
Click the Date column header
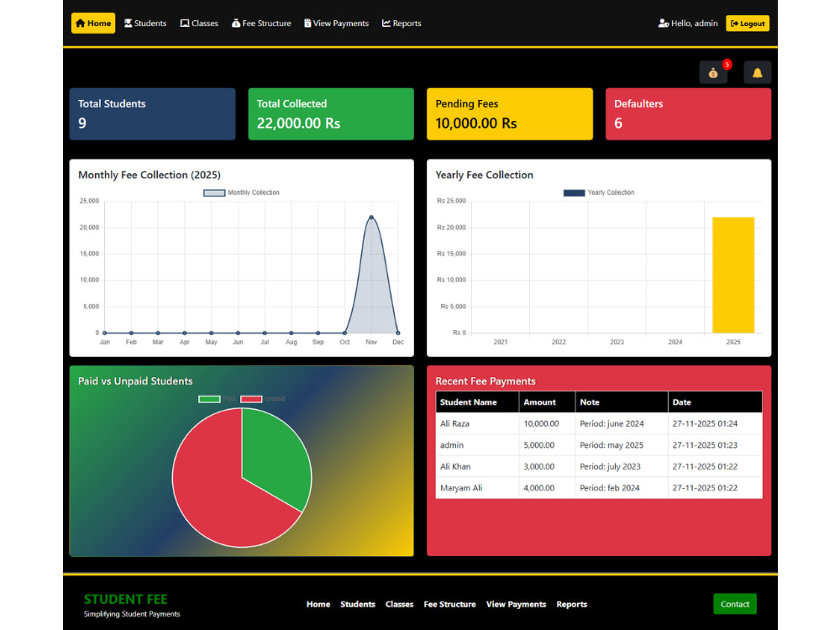click(x=715, y=402)
